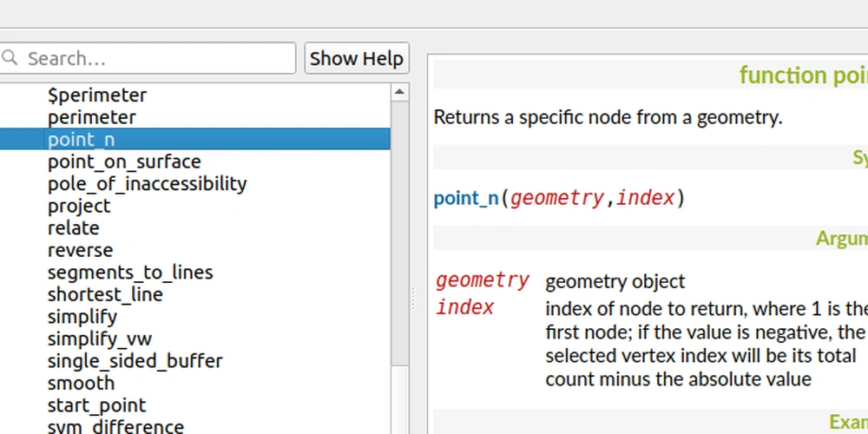Choose point_on_surface from the list
Image resolution: width=868 pixels, height=434 pixels.
click(124, 162)
